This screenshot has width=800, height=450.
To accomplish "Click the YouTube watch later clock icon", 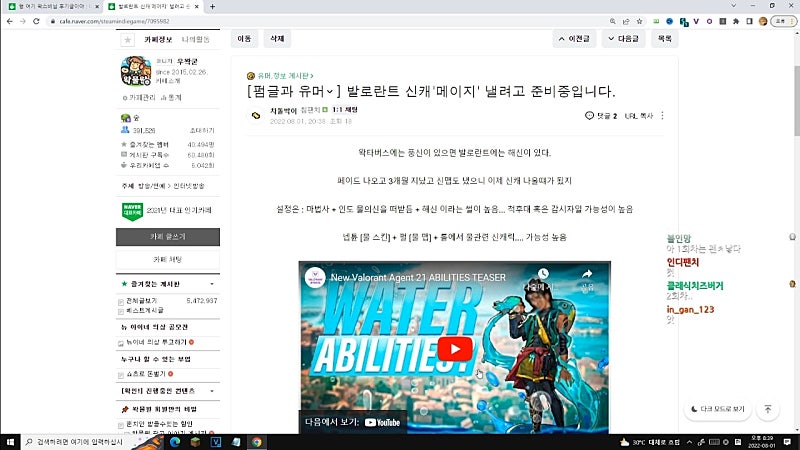I will click(x=543, y=274).
